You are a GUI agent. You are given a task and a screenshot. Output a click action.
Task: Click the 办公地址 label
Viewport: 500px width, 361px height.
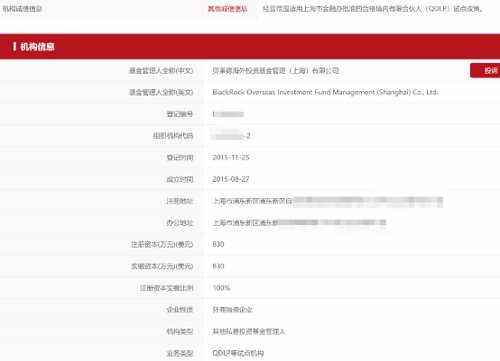tap(180, 223)
